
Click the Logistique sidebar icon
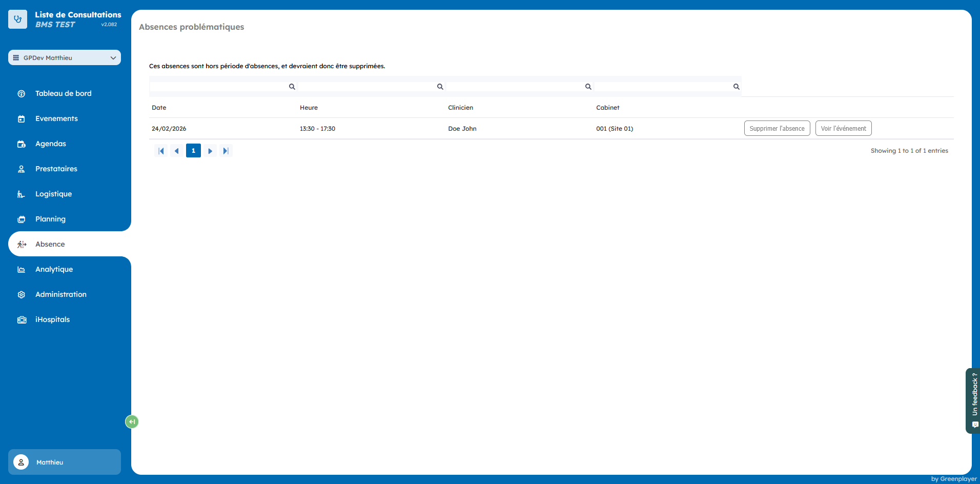point(22,194)
